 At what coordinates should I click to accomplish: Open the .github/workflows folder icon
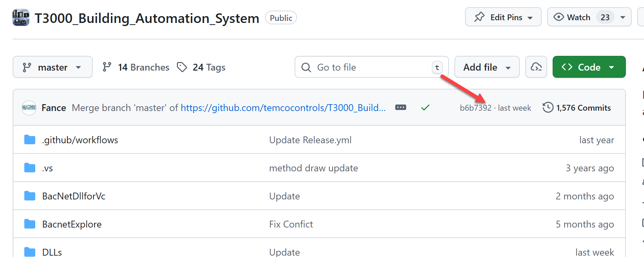pyautogui.click(x=30, y=140)
